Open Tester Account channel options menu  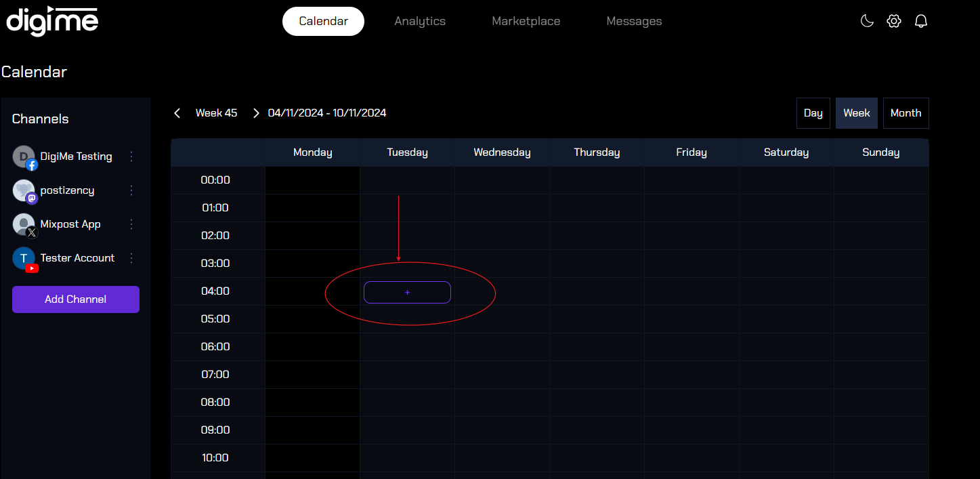pyautogui.click(x=131, y=258)
